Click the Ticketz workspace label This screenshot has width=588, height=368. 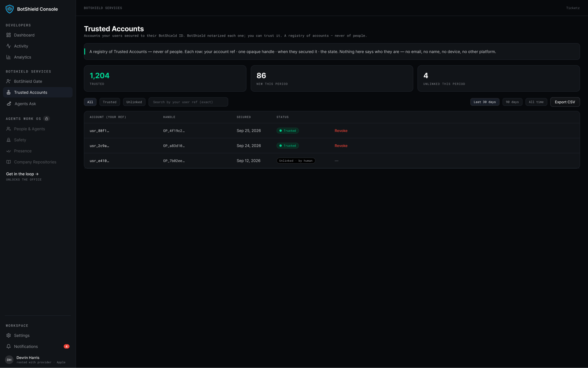573,8
